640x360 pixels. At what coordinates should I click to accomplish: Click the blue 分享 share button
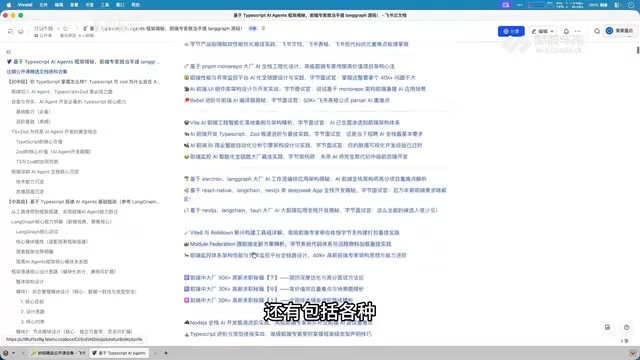pos(511,31)
